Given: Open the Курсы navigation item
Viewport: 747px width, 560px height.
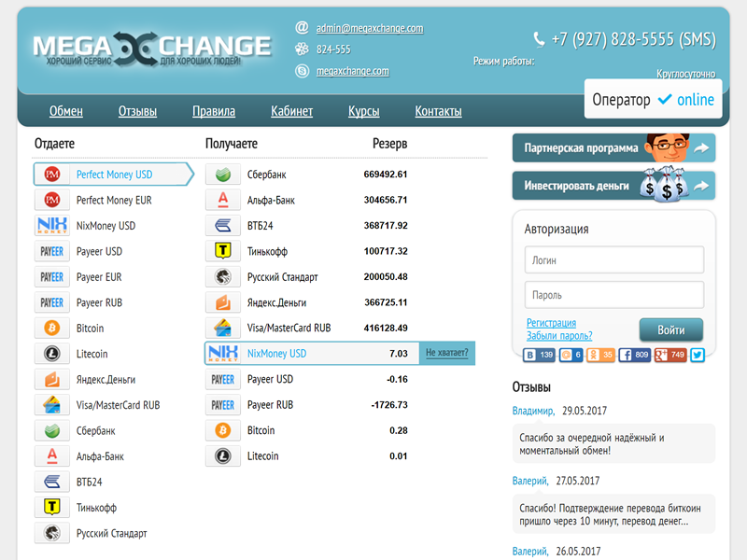Looking at the screenshot, I should (x=363, y=111).
